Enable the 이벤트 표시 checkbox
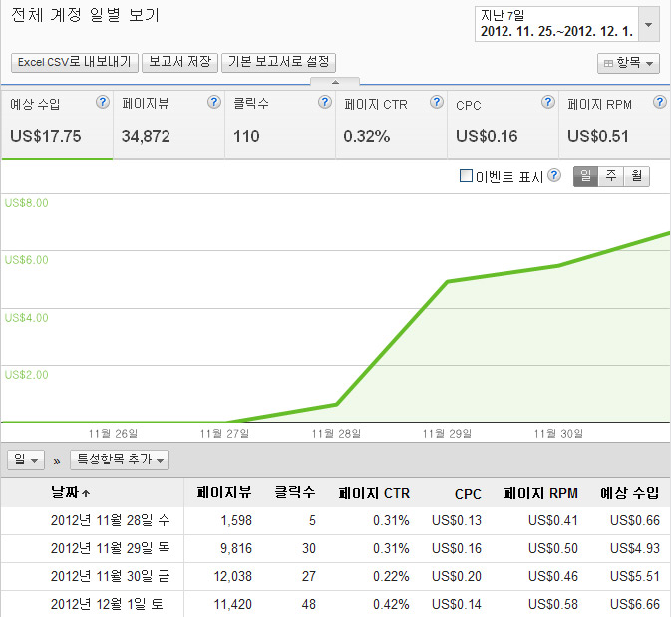This screenshot has height=617, width=672. 466,176
